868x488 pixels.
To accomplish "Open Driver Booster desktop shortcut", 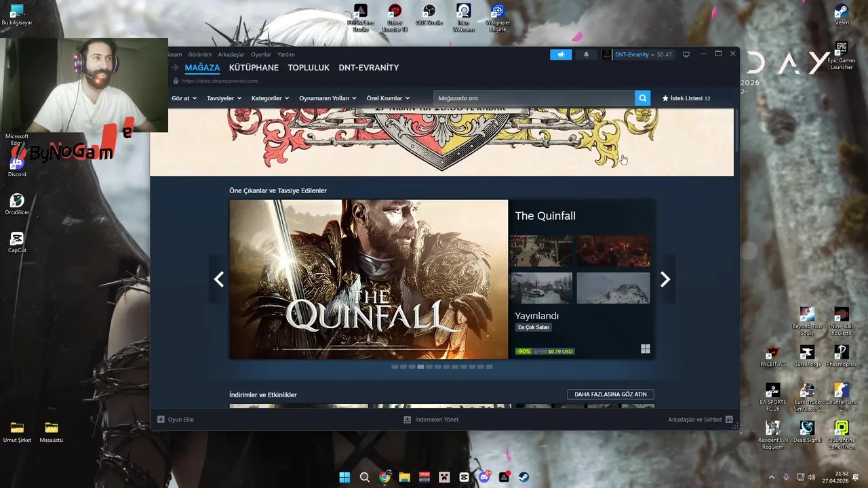I will [x=395, y=18].
